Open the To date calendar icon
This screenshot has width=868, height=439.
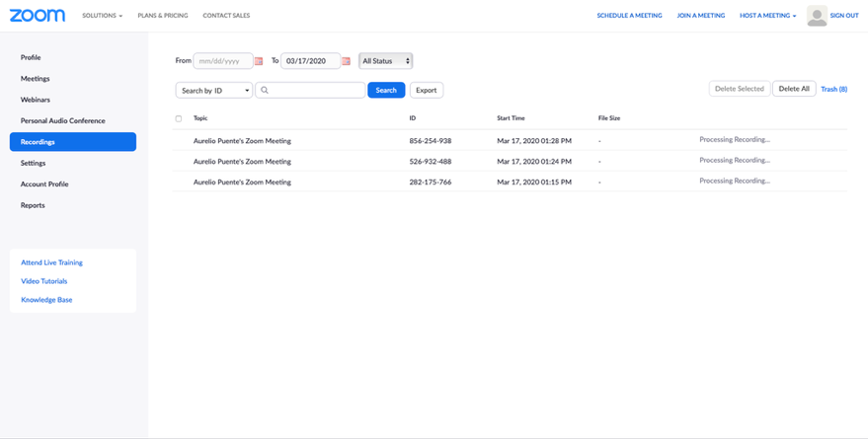[x=346, y=61]
